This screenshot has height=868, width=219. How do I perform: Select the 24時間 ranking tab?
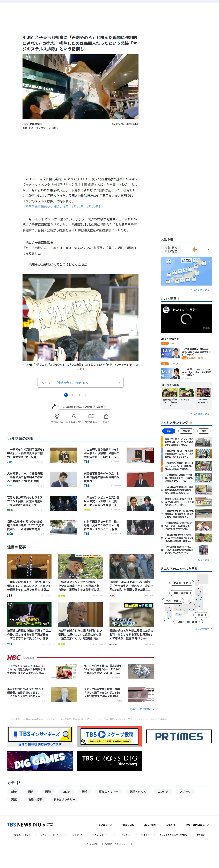pyautogui.click(x=186, y=431)
